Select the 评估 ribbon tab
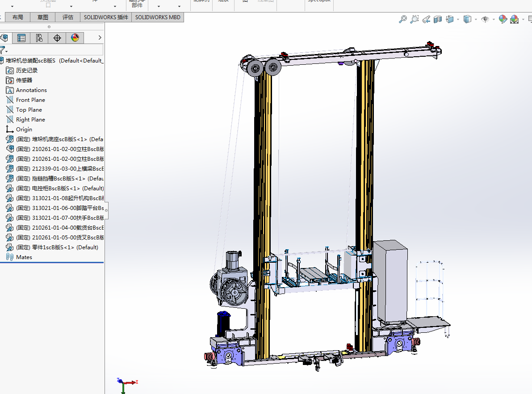Screen dimensions: 532x394 [68, 17]
